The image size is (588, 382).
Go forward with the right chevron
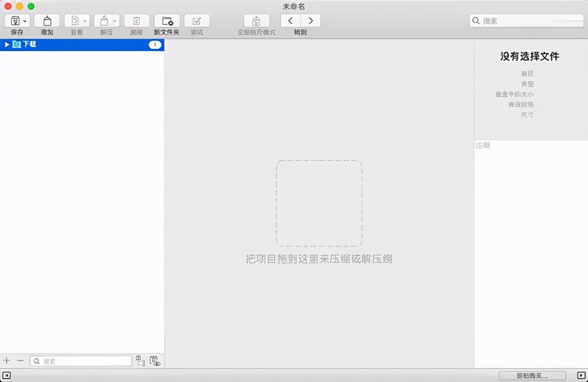coord(311,21)
